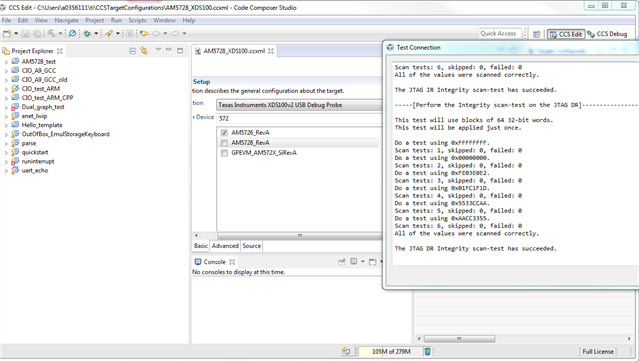Open the Back navigation history dropdown
The image size is (639, 362).
click(x=165, y=33)
